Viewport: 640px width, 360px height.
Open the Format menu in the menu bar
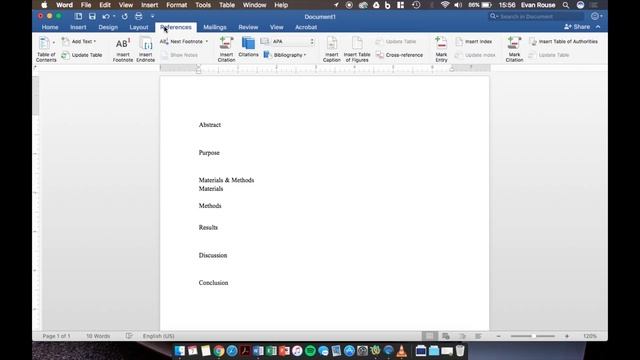(176, 5)
